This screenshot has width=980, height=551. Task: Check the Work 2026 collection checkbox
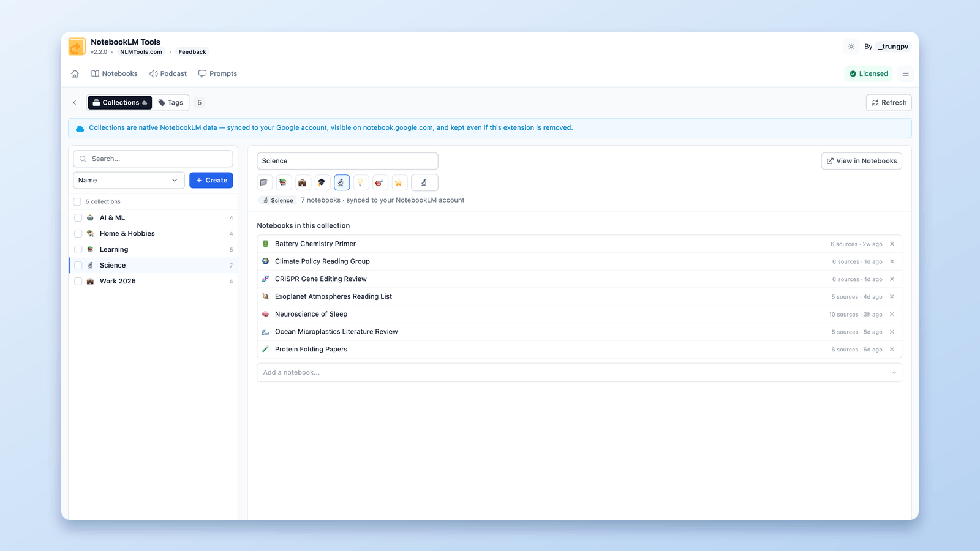coord(78,281)
